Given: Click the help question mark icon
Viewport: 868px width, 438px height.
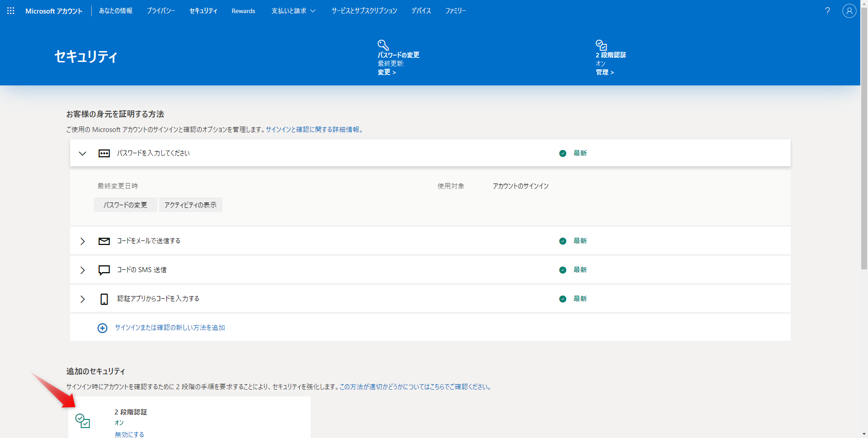Looking at the screenshot, I should pyautogui.click(x=827, y=11).
